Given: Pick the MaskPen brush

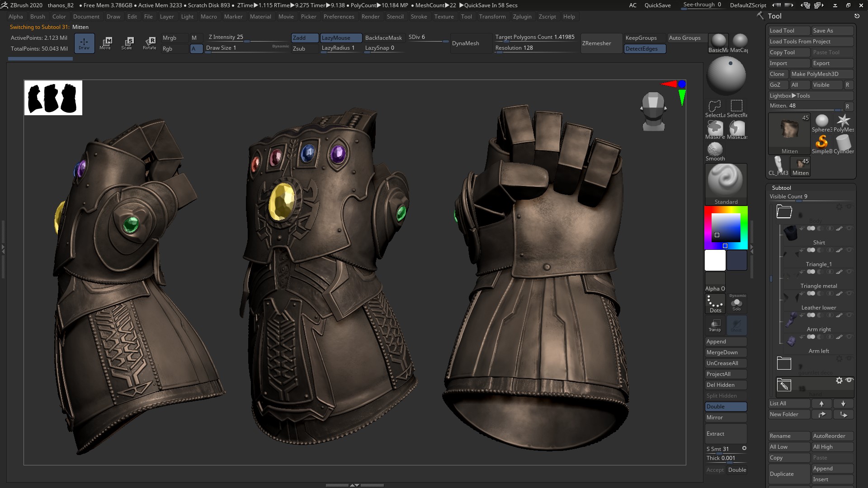Looking at the screenshot, I should [715, 130].
